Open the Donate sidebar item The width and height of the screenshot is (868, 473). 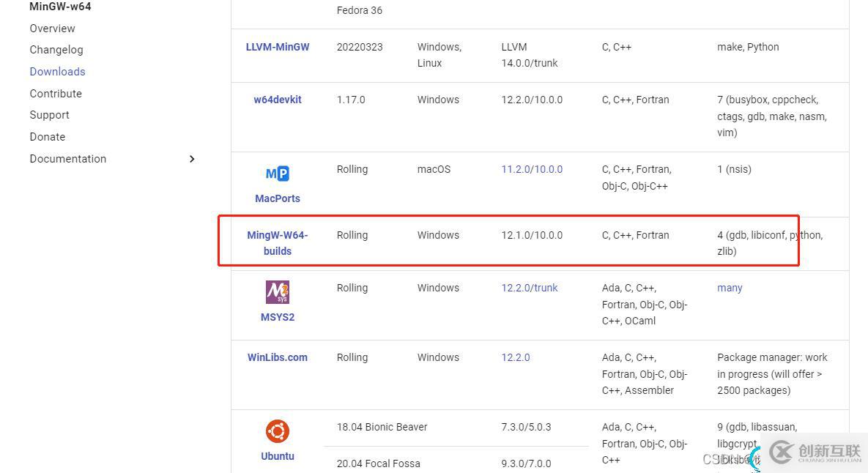(x=48, y=137)
